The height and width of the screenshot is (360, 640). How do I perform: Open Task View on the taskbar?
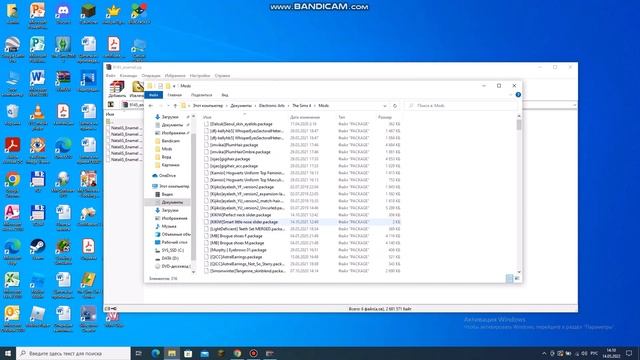point(138,353)
